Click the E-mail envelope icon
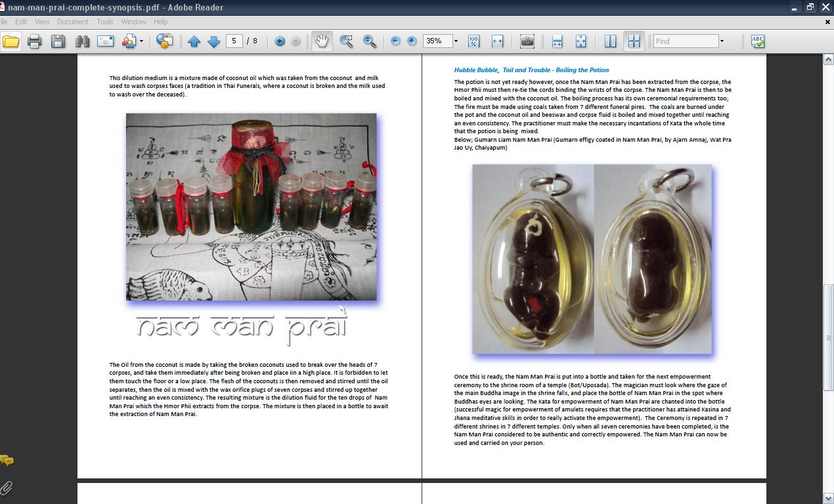This screenshot has width=834, height=504. [x=105, y=41]
